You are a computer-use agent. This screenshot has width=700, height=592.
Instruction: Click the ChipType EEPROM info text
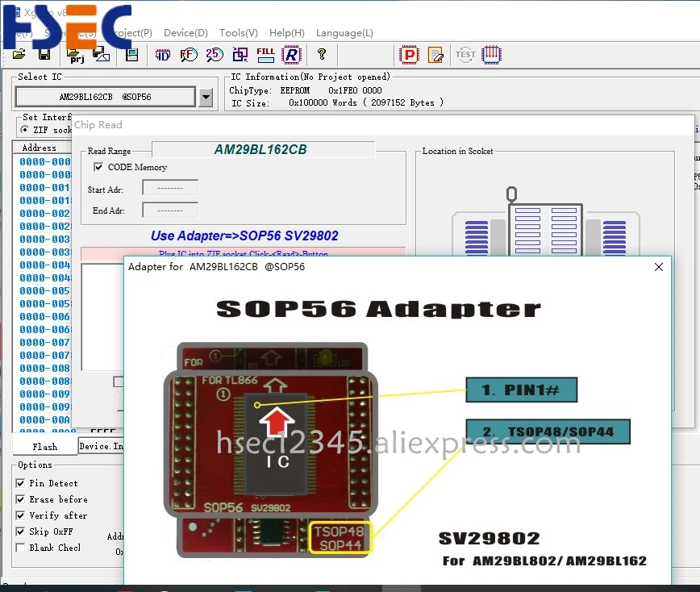(x=306, y=90)
